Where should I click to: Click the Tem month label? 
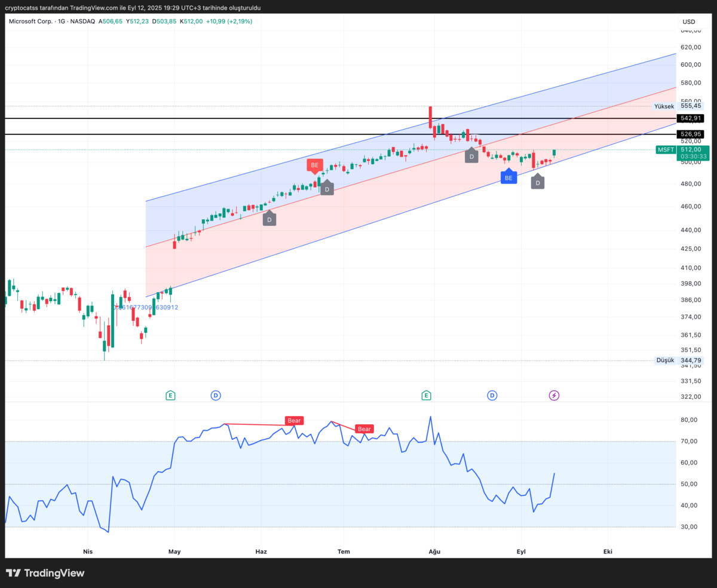[343, 552]
